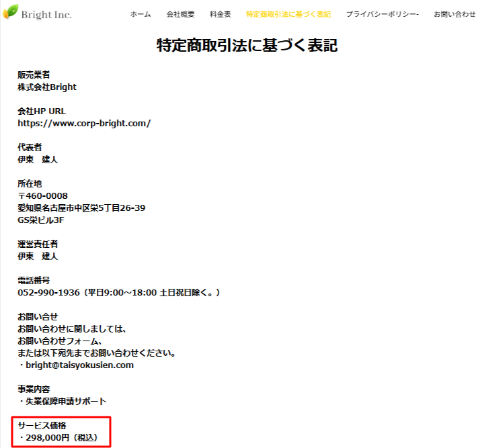Click the phone number 052-990-1936
478x448 pixels.
48,293
